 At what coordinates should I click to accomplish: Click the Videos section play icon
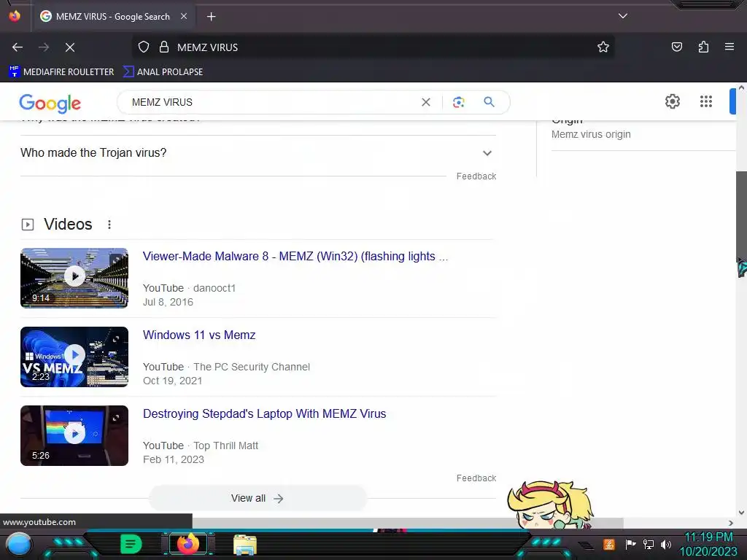28,225
